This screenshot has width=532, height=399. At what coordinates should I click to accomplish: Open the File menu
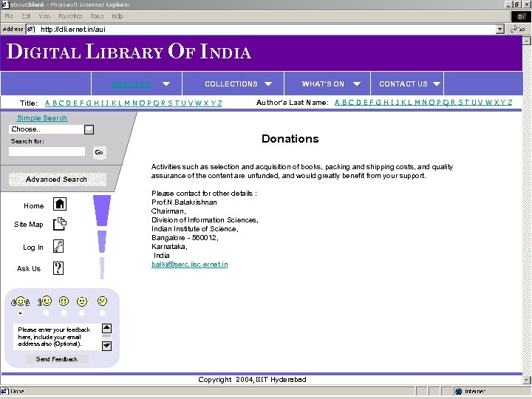coord(9,16)
